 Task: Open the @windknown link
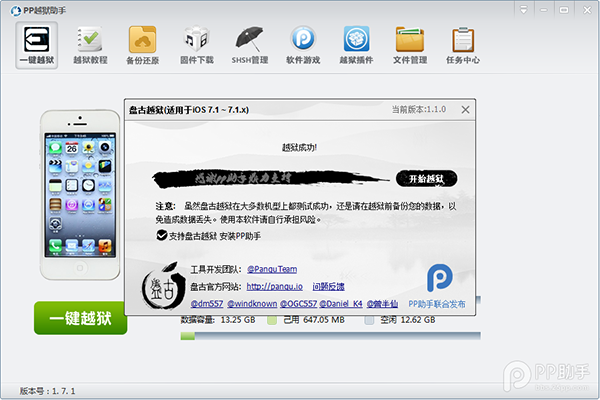coord(252,304)
